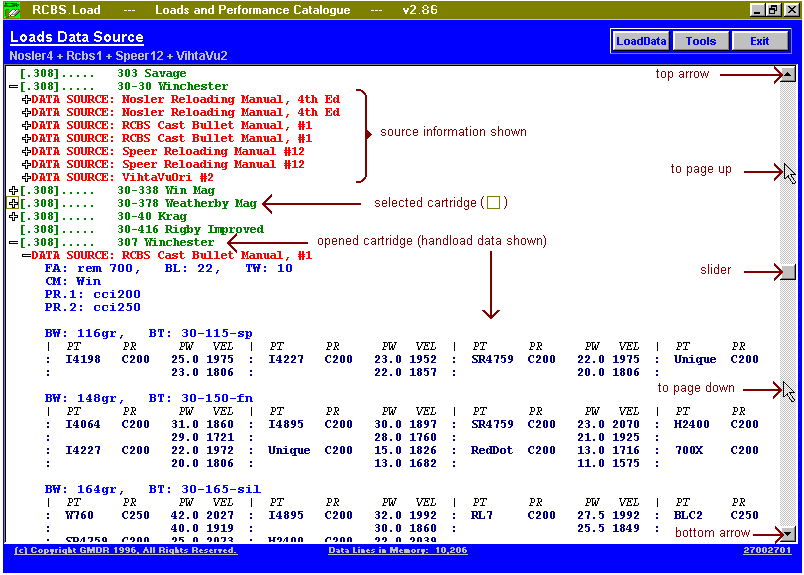Click the 'CM: Win' case line

[x=73, y=281]
